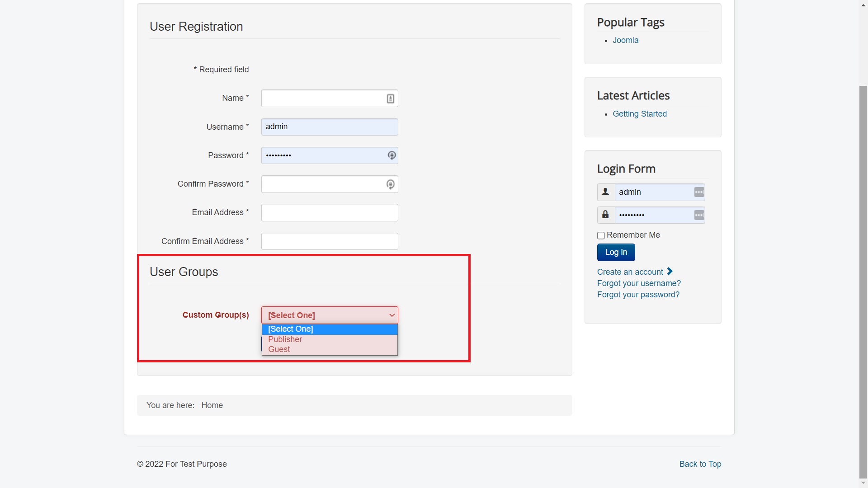Click contact card icon in Name field

[391, 99]
